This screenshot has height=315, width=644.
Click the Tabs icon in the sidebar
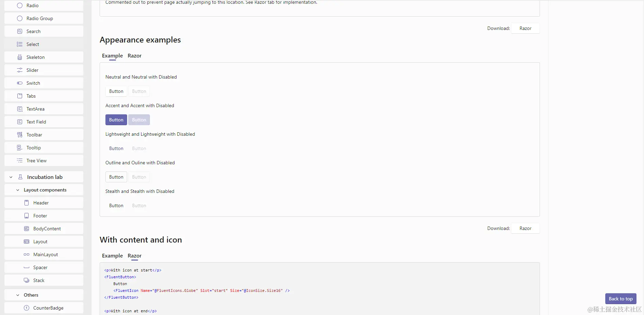pyautogui.click(x=20, y=96)
